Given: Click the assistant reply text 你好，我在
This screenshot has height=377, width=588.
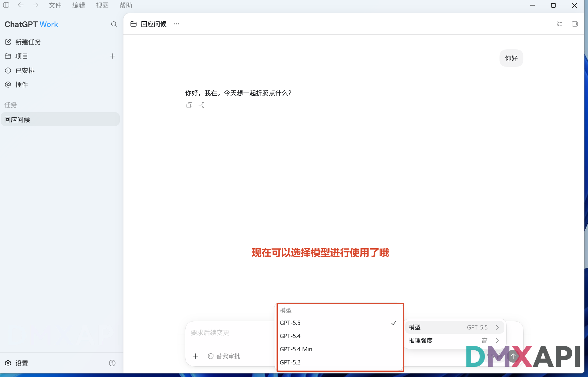Looking at the screenshot, I should click(238, 93).
